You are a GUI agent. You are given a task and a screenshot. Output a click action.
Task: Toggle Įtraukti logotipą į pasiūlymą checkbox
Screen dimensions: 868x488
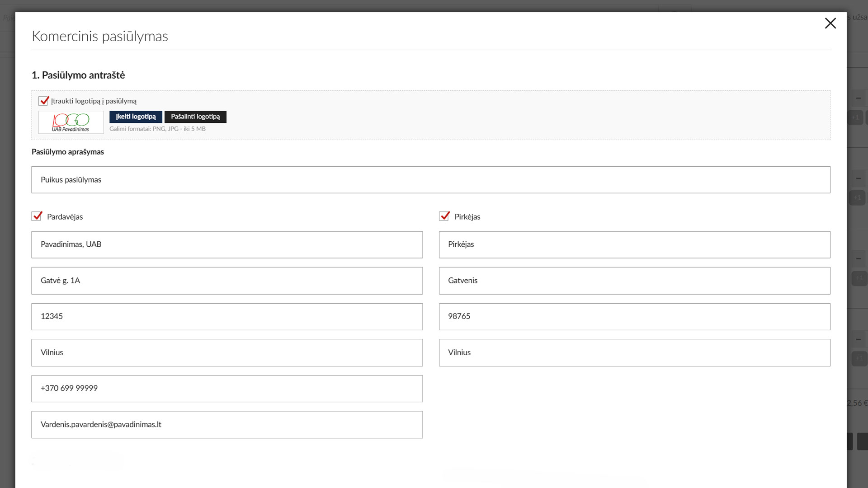[x=44, y=101]
